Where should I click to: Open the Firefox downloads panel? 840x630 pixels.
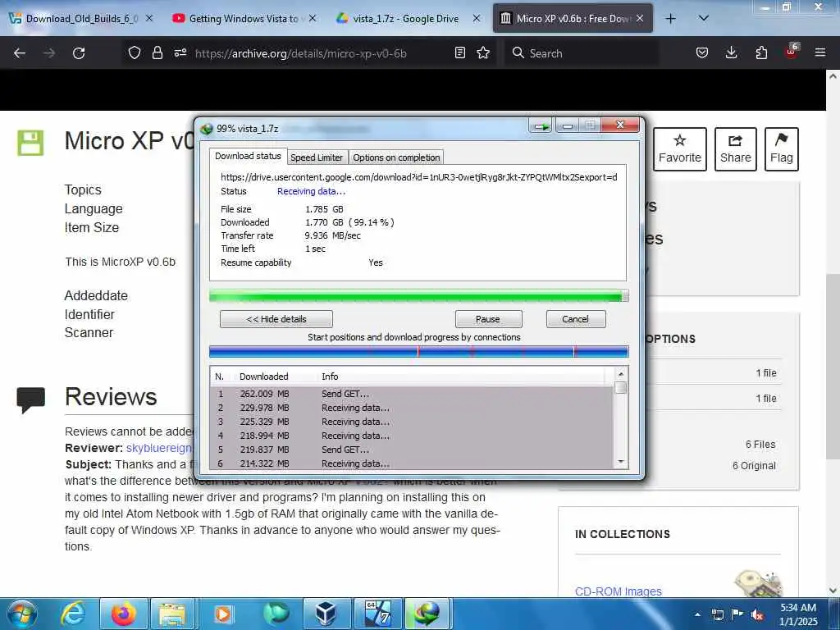tap(731, 53)
